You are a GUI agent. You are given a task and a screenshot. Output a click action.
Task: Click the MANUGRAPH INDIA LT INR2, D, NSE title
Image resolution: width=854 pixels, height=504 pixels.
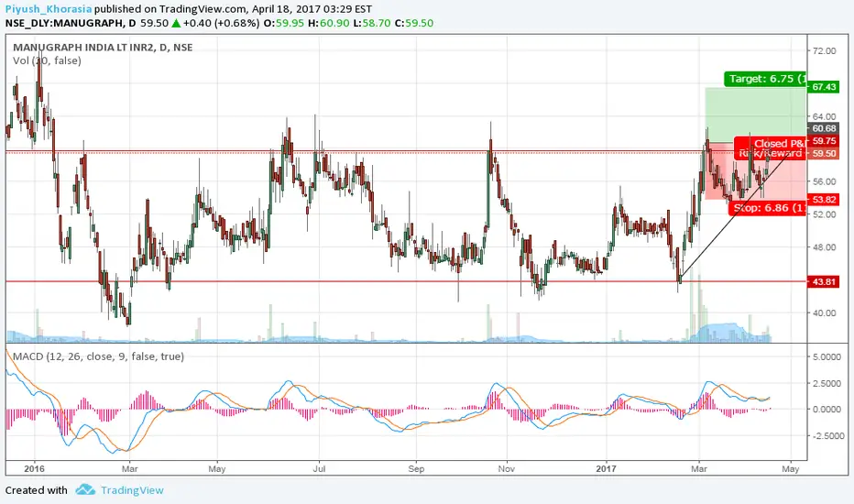pos(103,48)
